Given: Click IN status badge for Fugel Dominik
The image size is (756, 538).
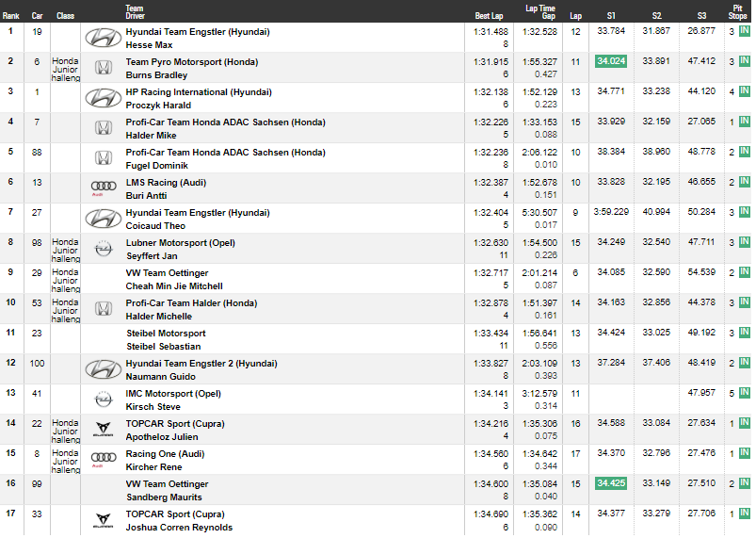Looking at the screenshot, I should (745, 152).
